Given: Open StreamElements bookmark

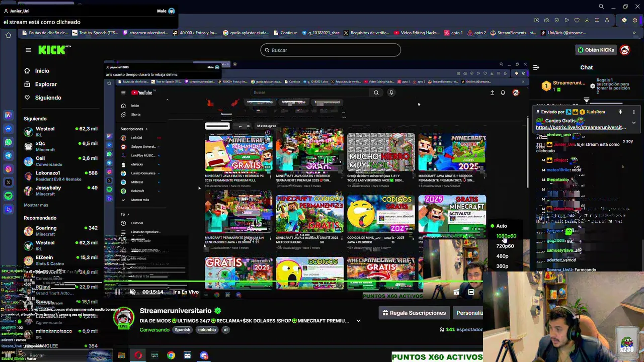Looking at the screenshot, I should coord(513,33).
